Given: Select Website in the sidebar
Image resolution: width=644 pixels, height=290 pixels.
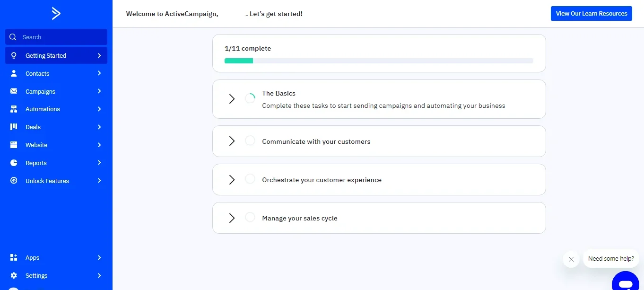Looking at the screenshot, I should click(56, 145).
